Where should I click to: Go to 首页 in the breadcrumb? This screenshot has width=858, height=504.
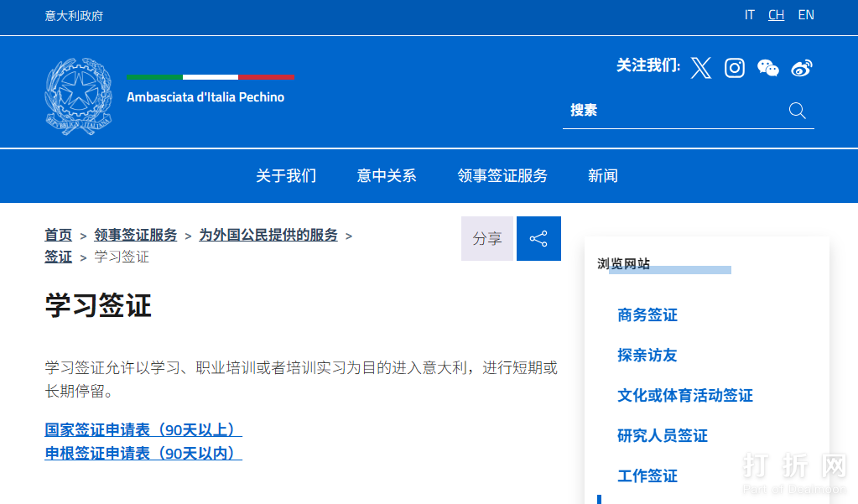tap(58, 236)
